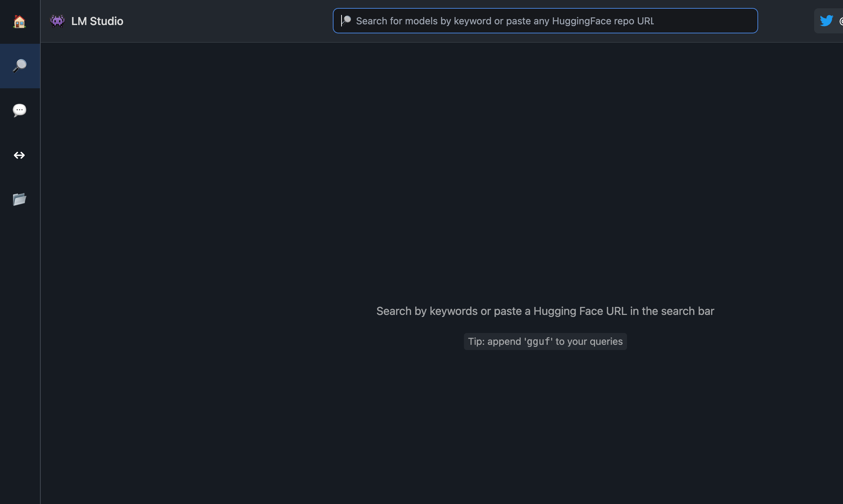The height and width of the screenshot is (504, 843).
Task: Select the Chat icon in sidebar
Action: 19,110
